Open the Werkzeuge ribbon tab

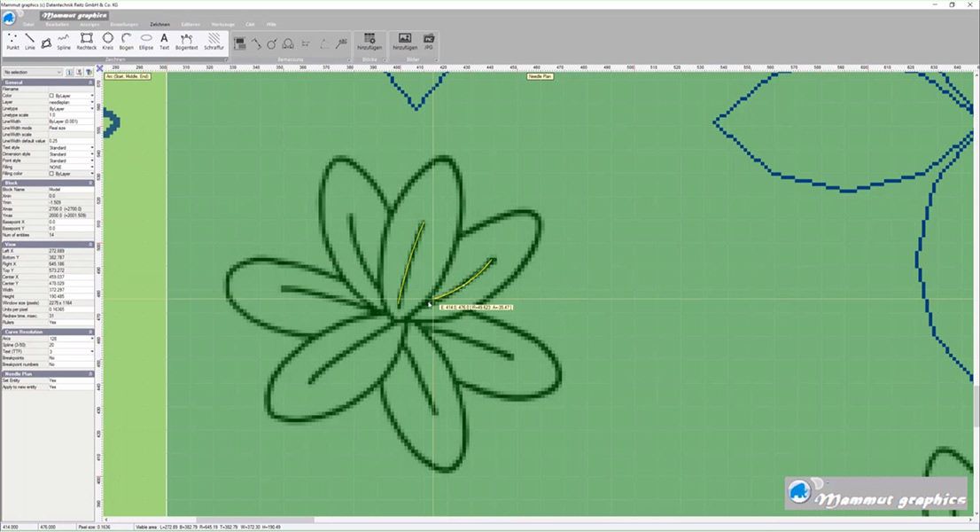tap(222, 24)
